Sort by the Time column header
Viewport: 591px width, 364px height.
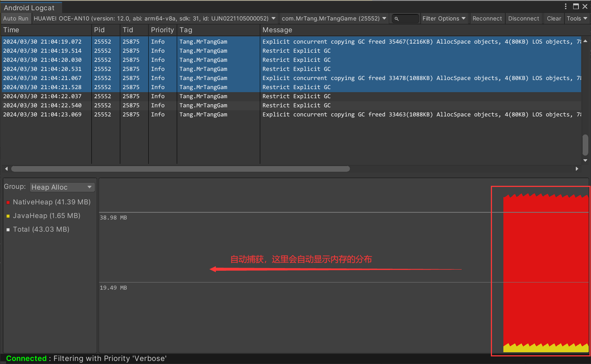click(x=46, y=30)
